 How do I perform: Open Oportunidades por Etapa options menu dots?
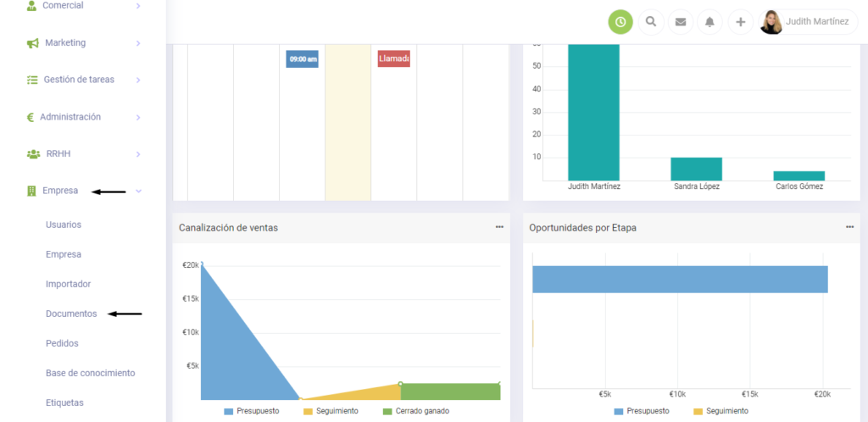849,227
